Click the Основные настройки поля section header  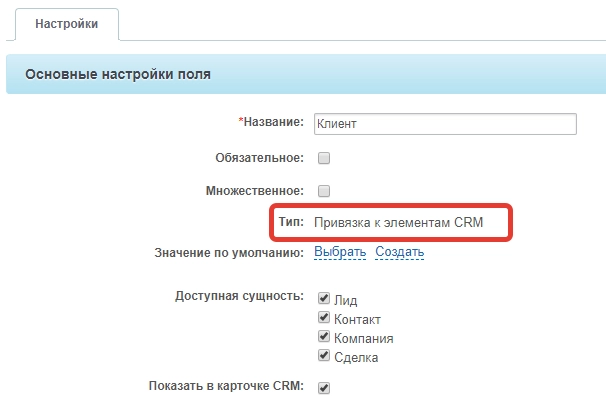pos(117,74)
